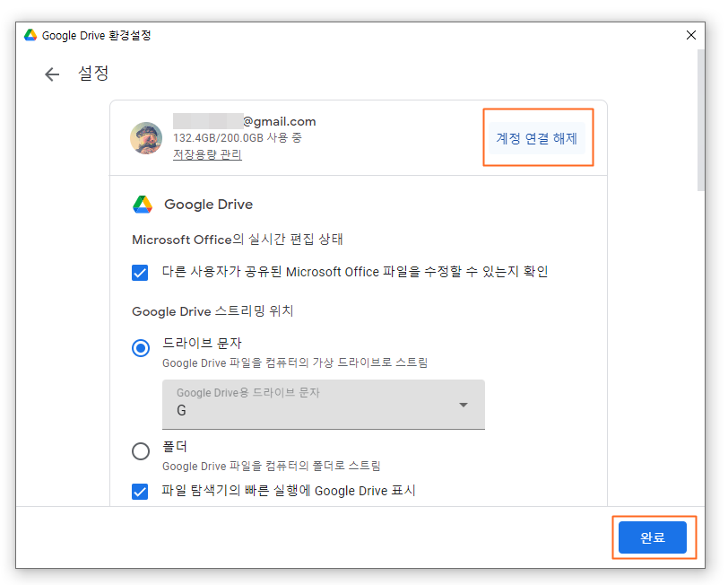Select the 드라이브 문자 radio button
Image resolution: width=728 pixels, height=585 pixels.
tap(141, 348)
